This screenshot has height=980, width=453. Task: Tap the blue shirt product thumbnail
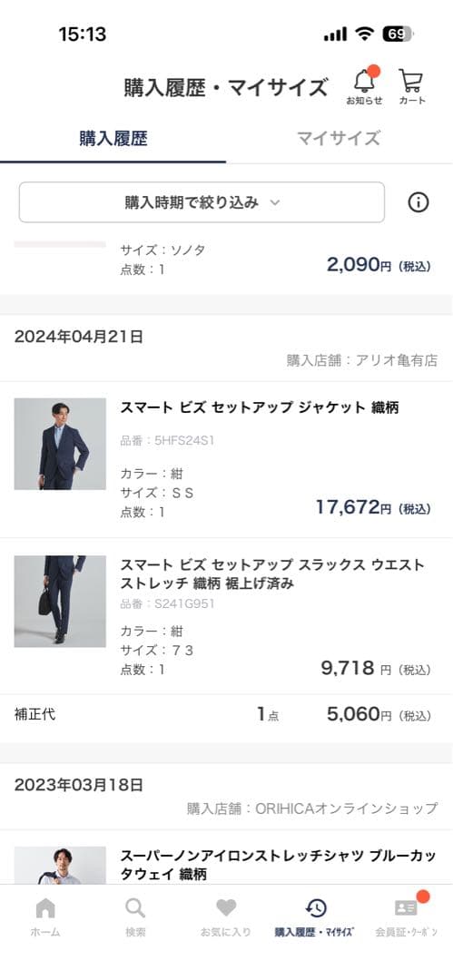(x=60, y=865)
